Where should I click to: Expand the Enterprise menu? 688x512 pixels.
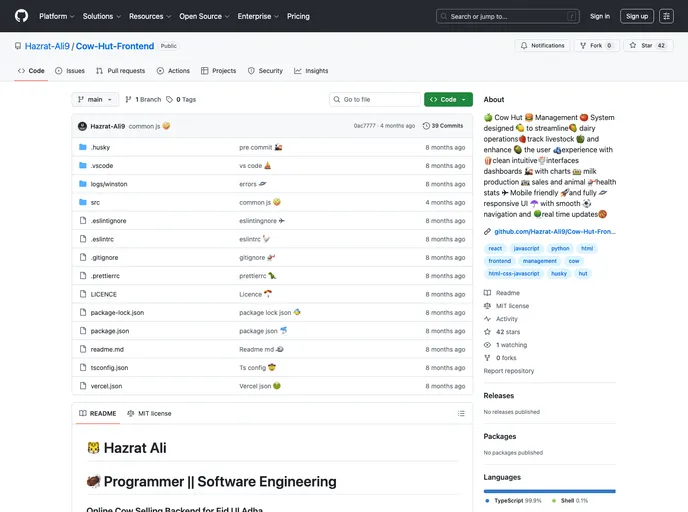click(x=258, y=16)
